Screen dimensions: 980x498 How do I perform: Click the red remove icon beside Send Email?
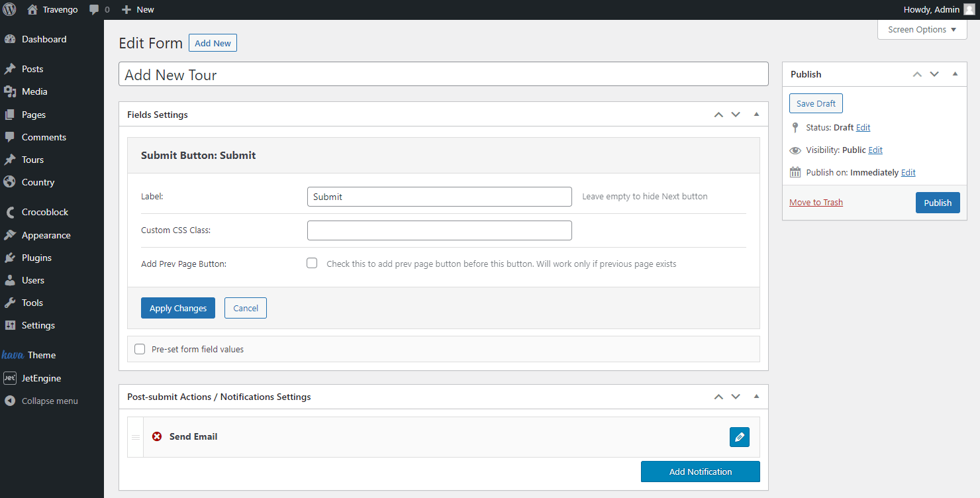pyautogui.click(x=157, y=436)
